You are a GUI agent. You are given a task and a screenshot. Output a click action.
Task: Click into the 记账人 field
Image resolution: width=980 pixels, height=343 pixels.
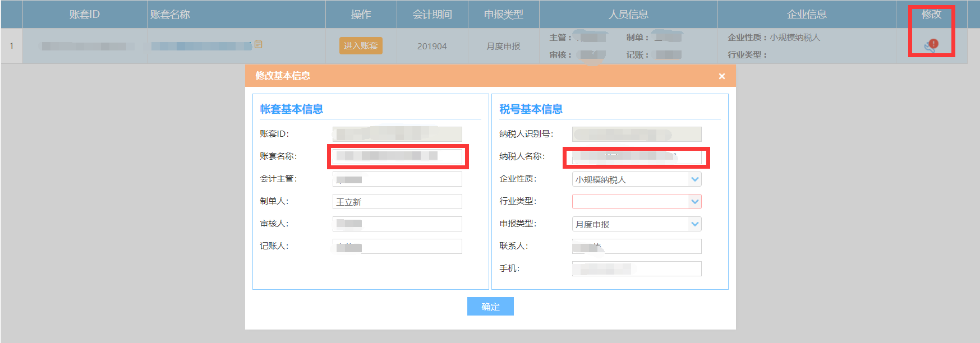pyautogui.click(x=397, y=247)
